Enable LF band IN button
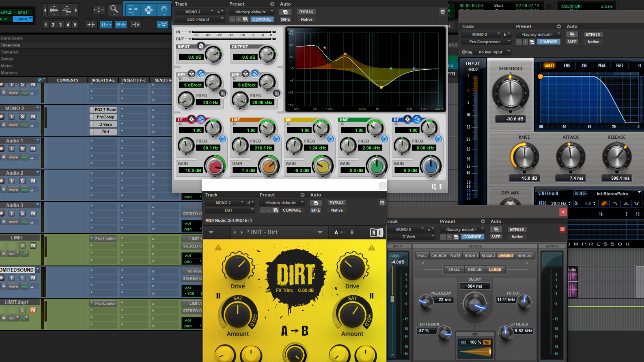This screenshot has height=362, width=644. point(223,139)
